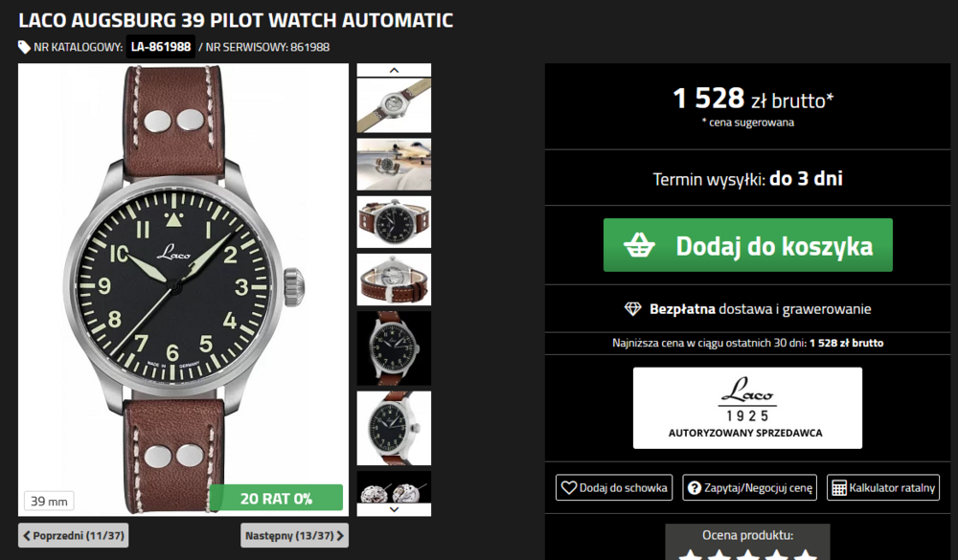Rate the product with the first star
The height and width of the screenshot is (560, 958).
690,553
